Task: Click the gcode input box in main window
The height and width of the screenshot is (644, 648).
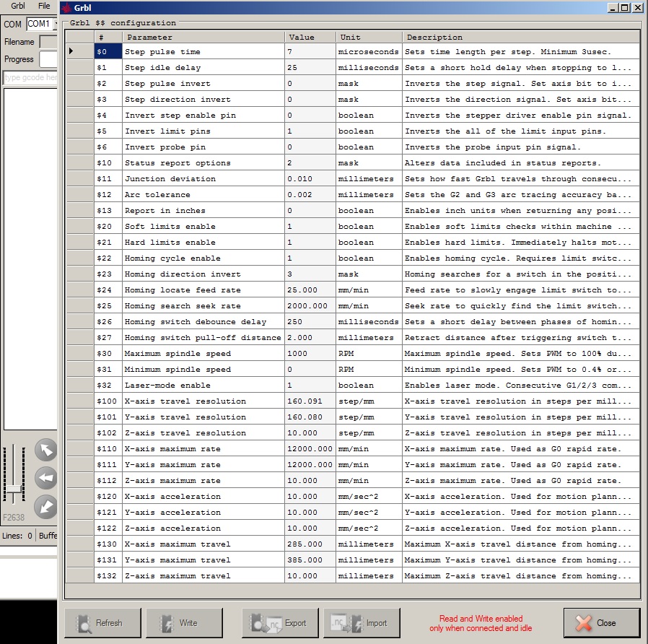Action: coord(30,77)
